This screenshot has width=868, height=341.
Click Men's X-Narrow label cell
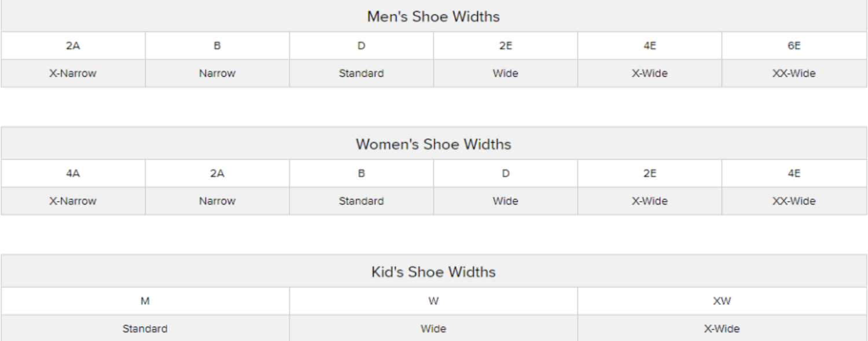tap(73, 73)
